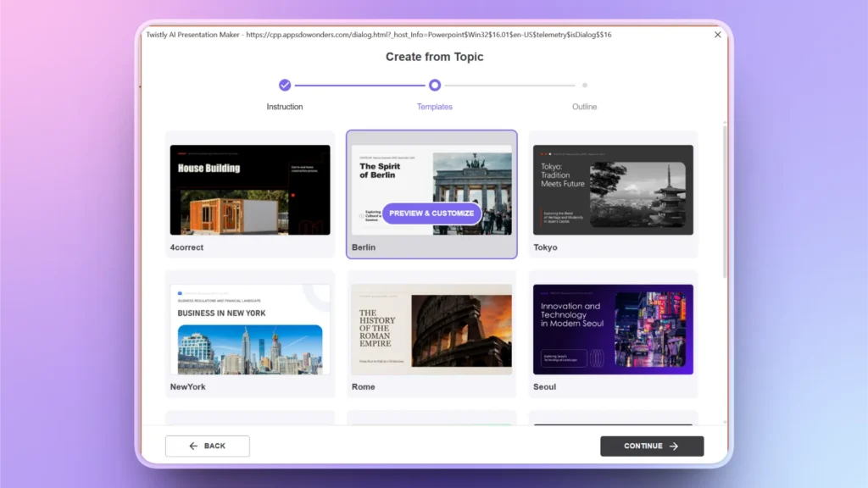Image resolution: width=868 pixels, height=488 pixels.
Task: Click the Instruction step label
Action: click(285, 107)
